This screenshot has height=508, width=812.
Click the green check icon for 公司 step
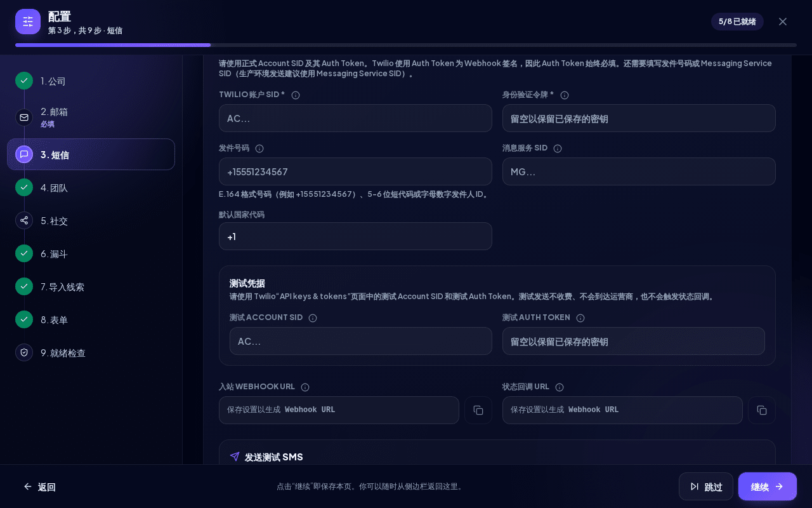click(x=24, y=81)
